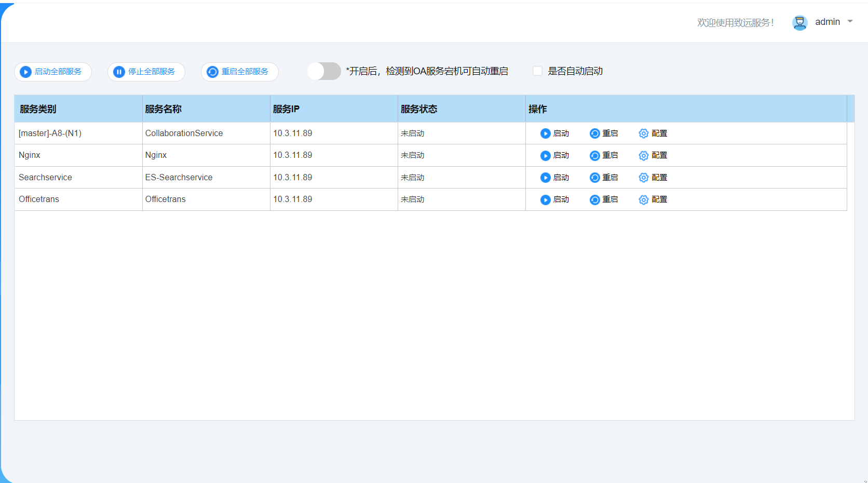The height and width of the screenshot is (483, 868).
Task: Click the gear icon for Officetrans row
Action: click(x=643, y=200)
